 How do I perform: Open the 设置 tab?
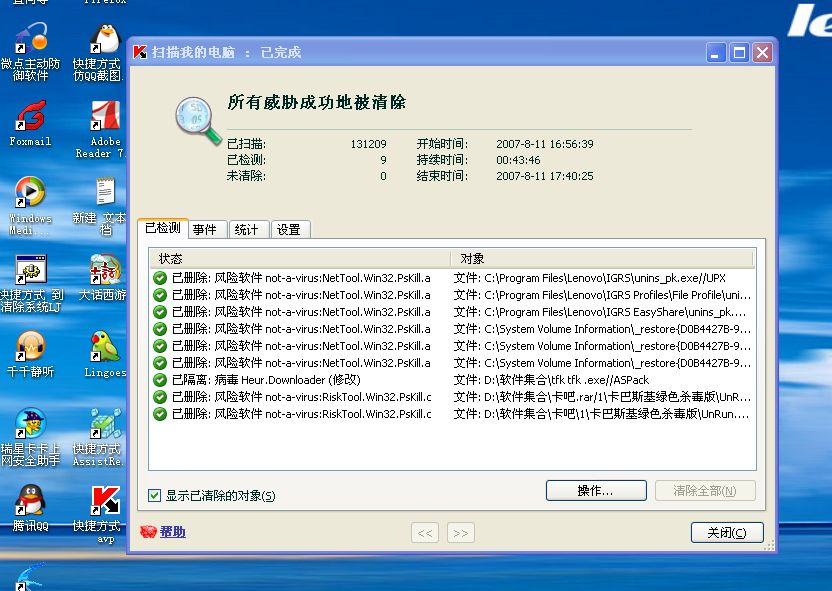point(291,229)
